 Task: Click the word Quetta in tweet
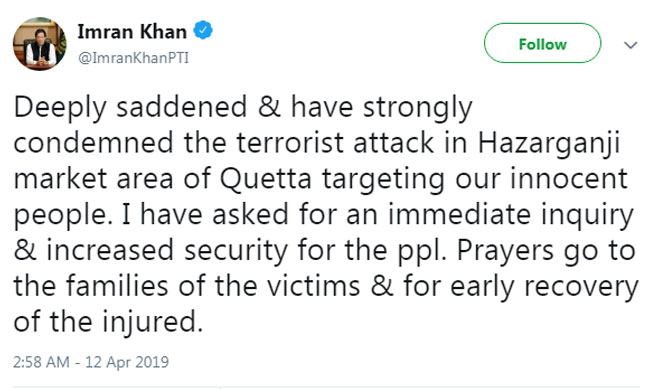pyautogui.click(x=265, y=180)
